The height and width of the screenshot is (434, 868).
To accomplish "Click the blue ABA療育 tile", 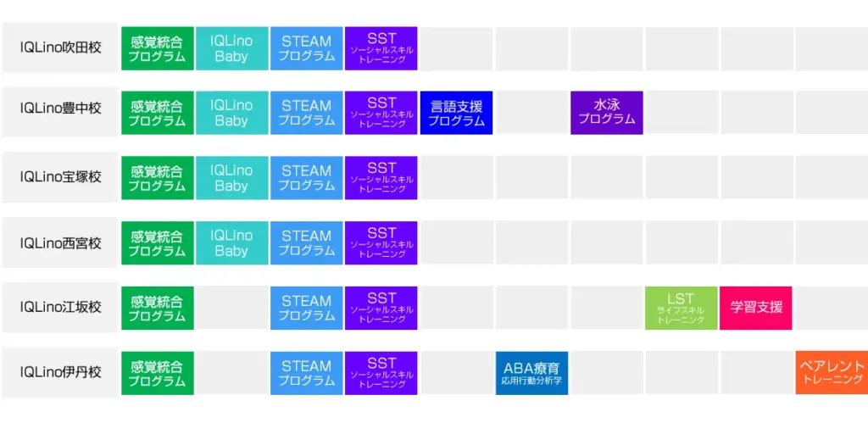I will (x=531, y=373).
